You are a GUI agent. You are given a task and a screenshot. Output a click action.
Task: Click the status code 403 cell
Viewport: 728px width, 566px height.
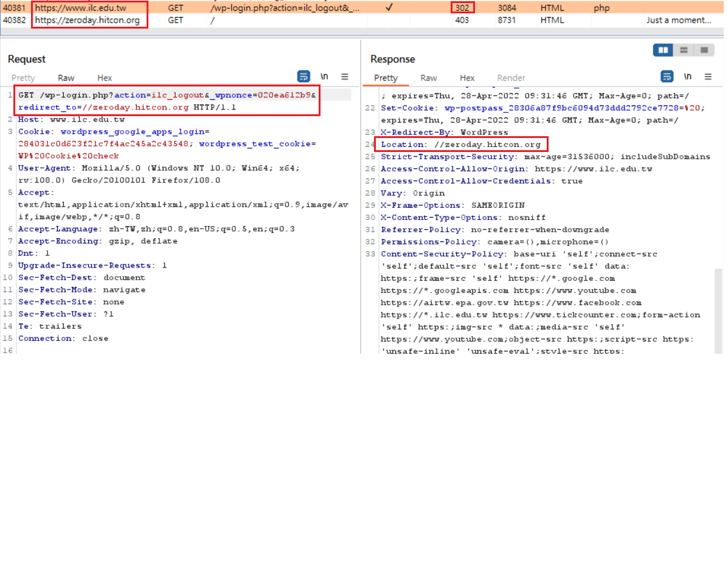tap(462, 20)
